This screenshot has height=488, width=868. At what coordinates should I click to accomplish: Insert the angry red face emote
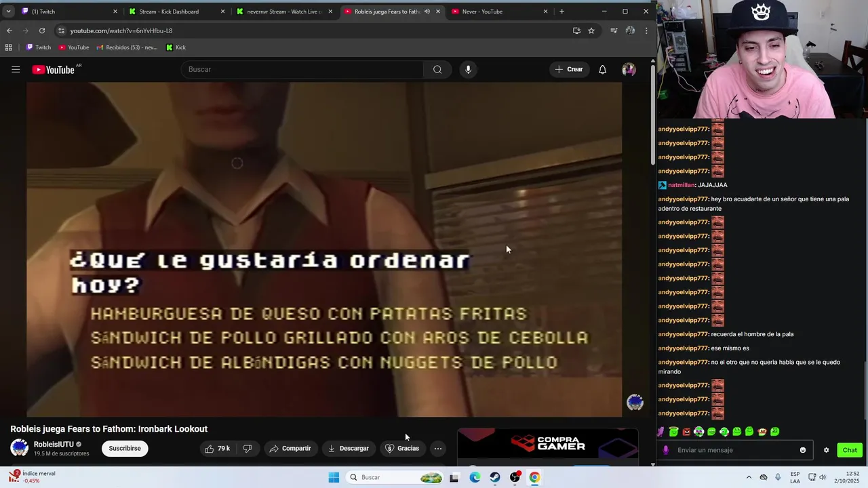[x=686, y=432]
